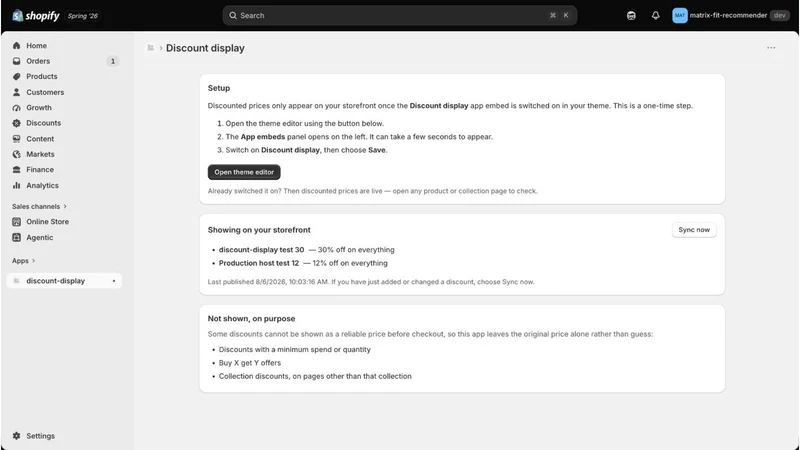
Task: Focus the top Search field
Action: tap(399, 15)
